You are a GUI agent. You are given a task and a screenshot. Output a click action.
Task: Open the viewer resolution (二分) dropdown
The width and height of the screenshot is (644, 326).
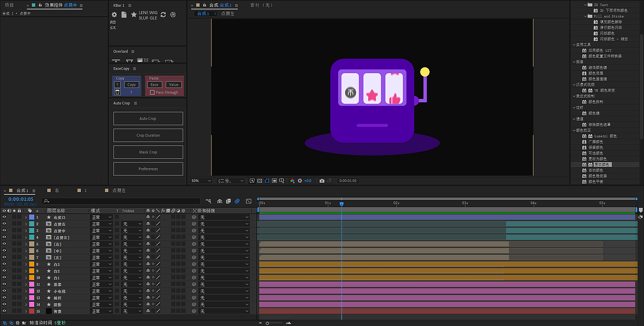(x=230, y=180)
